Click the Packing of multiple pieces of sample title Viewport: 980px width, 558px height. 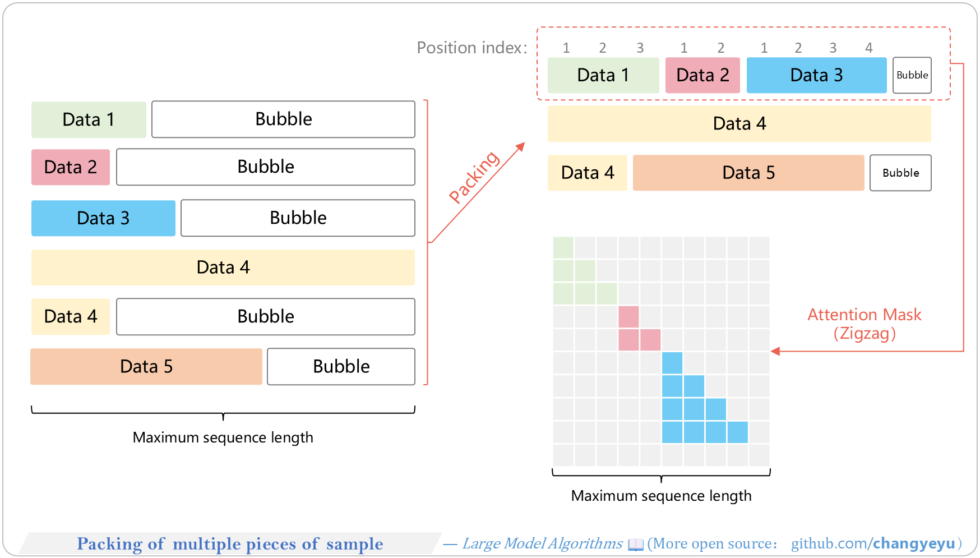click(230, 544)
